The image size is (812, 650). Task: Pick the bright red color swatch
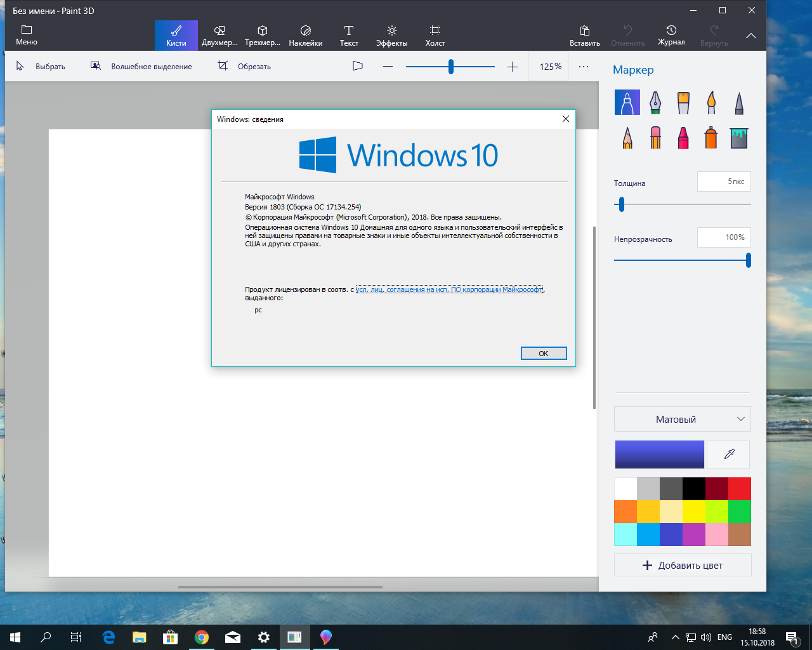click(x=740, y=489)
